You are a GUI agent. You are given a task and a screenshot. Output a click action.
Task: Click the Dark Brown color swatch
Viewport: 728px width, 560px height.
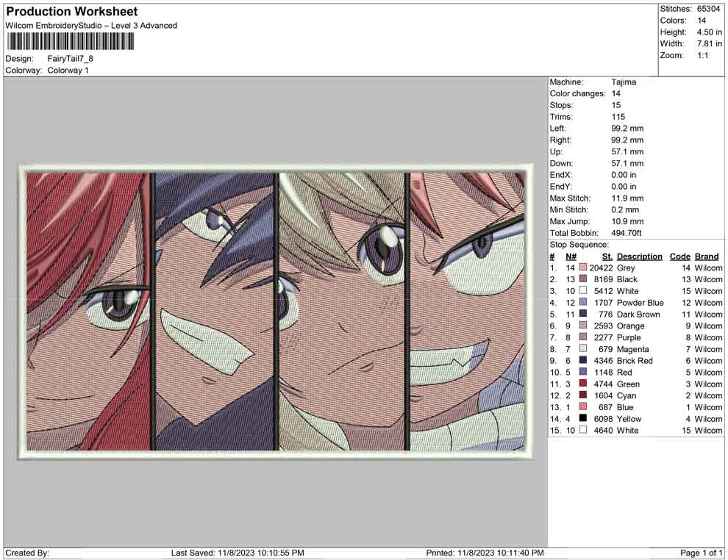[x=582, y=314]
